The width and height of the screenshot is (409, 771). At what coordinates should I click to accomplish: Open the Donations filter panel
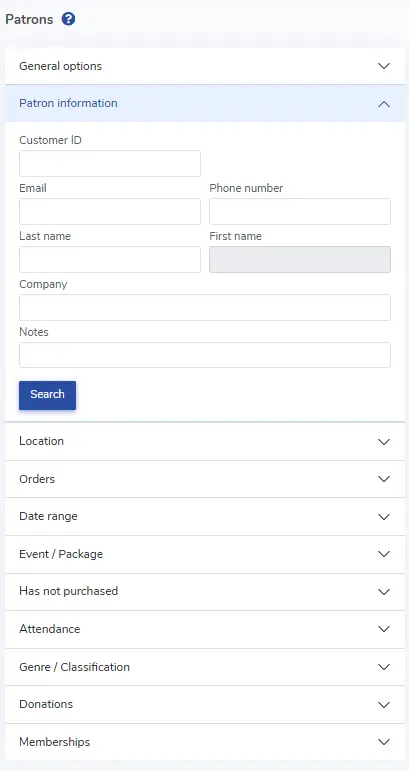[205, 704]
